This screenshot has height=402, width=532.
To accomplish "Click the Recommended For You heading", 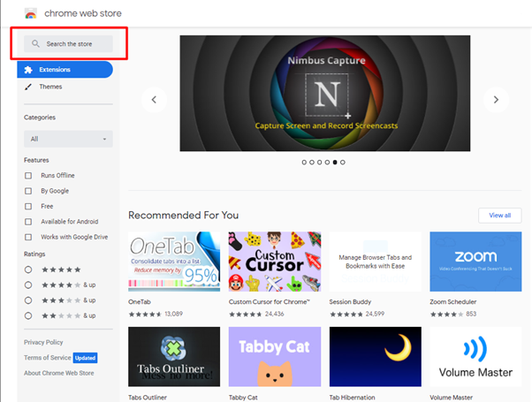I will click(x=184, y=216).
